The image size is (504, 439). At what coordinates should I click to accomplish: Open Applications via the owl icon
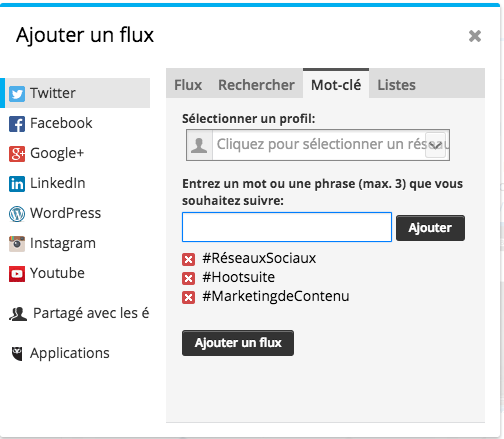coord(17,354)
